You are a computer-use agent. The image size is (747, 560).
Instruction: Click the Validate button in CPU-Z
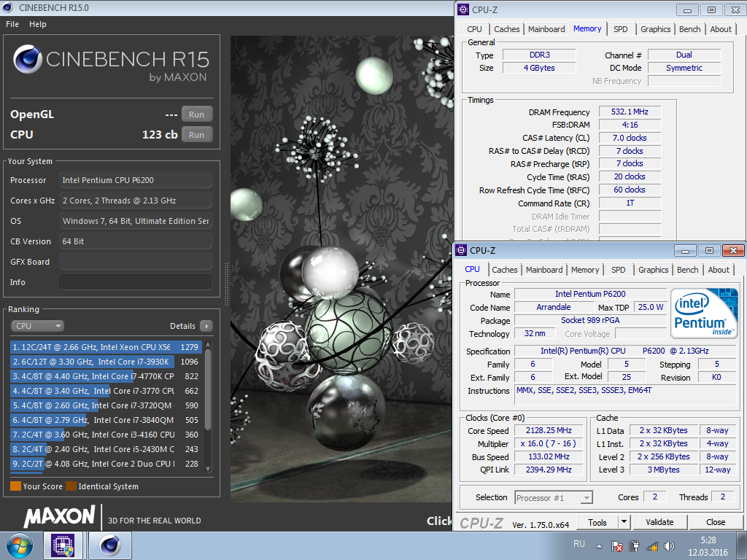click(659, 522)
